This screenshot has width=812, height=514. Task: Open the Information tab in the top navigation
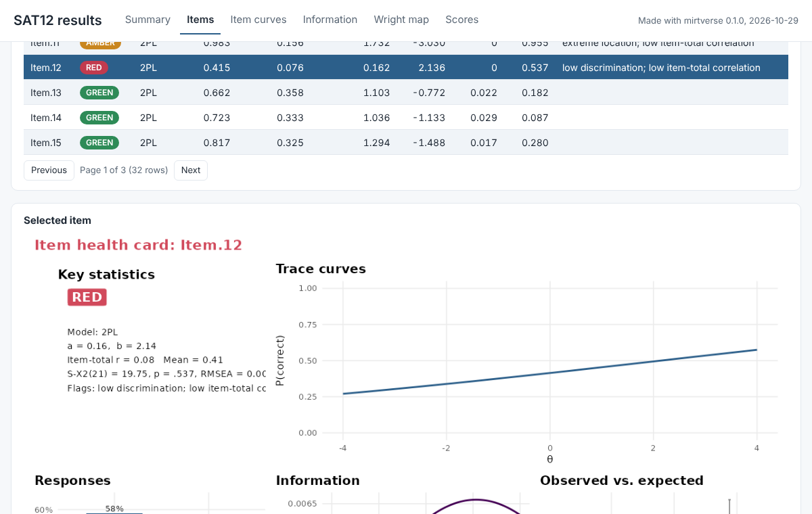[330, 20]
